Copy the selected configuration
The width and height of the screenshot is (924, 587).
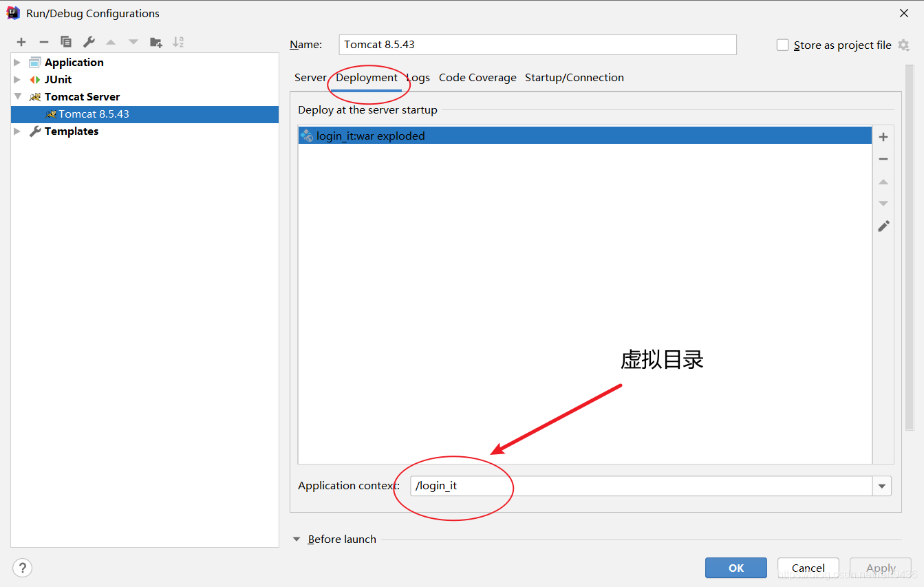click(66, 42)
